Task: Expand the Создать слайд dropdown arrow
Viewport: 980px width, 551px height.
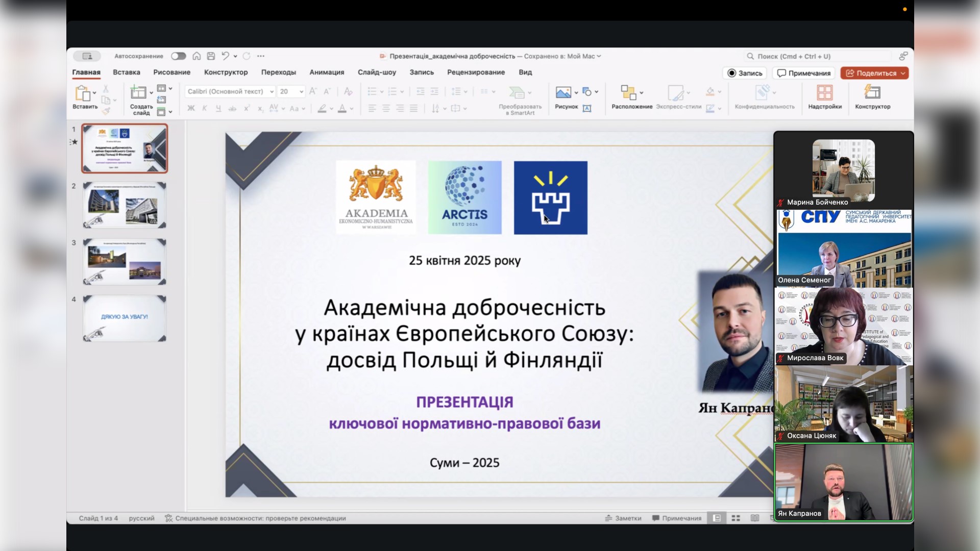Action: (151, 93)
